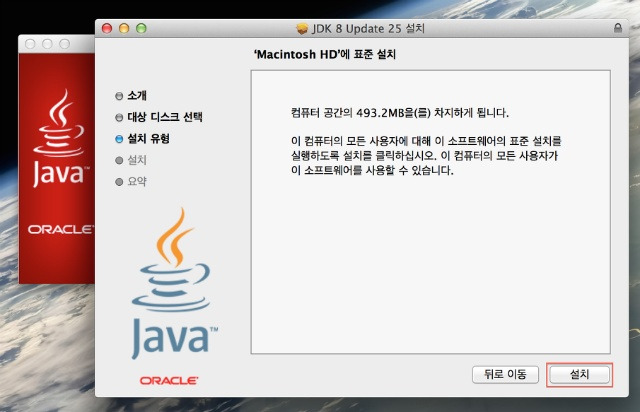Image resolution: width=640 pixels, height=412 pixels.
Task: Click the blue Java logo in installer
Action: click(x=173, y=284)
